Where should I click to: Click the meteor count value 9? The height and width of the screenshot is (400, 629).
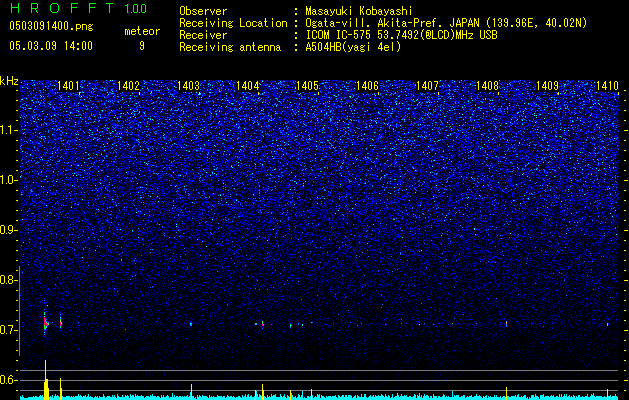coord(142,46)
